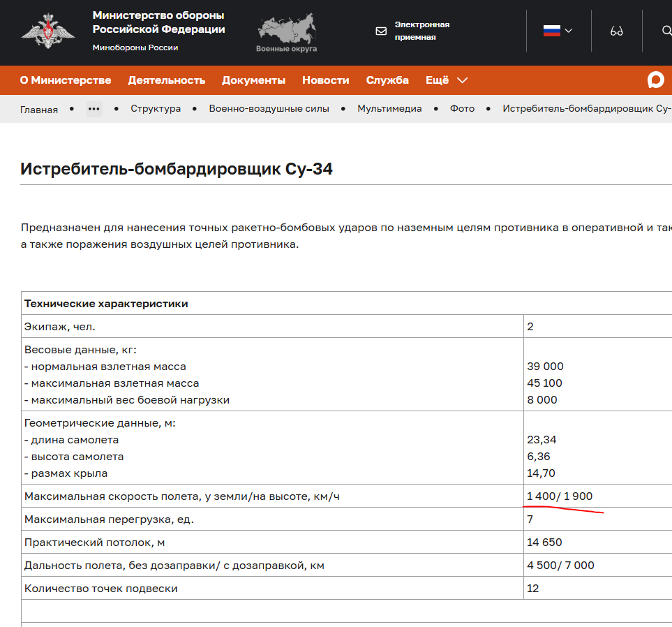
Task: Click the value 6,36 in the table
Action: [539, 457]
